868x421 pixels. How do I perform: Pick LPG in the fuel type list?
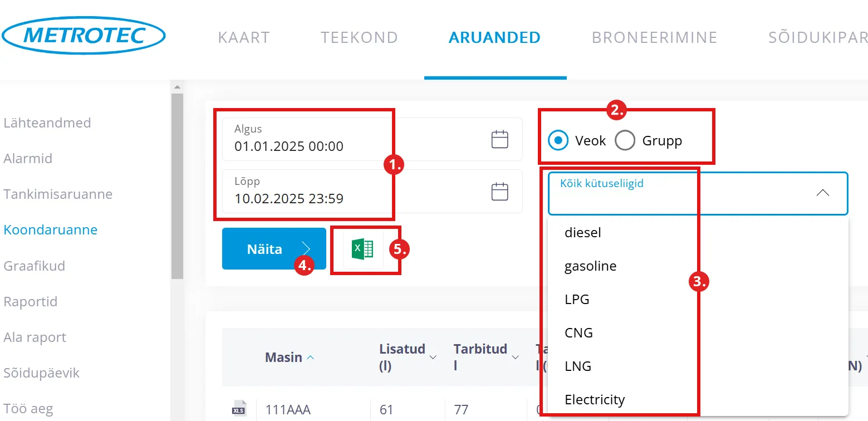point(577,300)
